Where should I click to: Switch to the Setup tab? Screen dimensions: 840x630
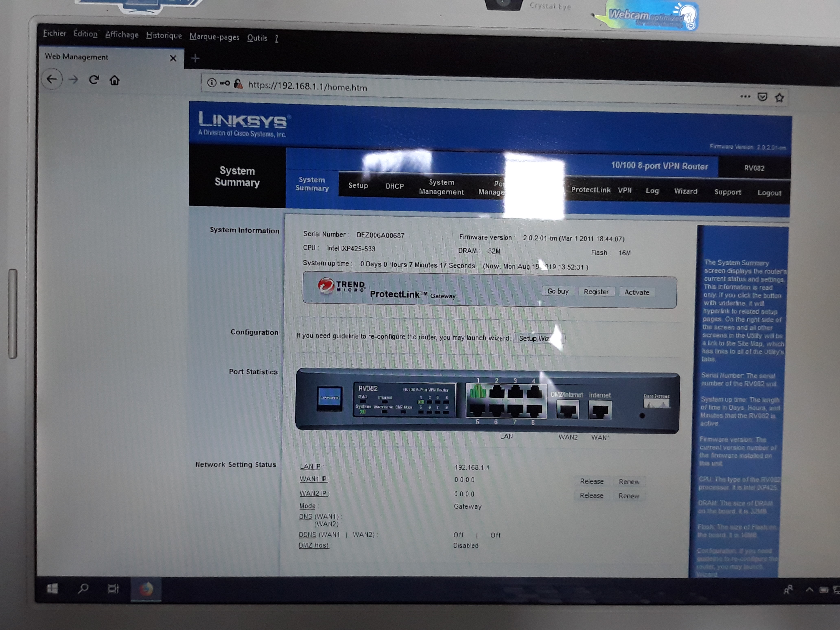(x=358, y=185)
